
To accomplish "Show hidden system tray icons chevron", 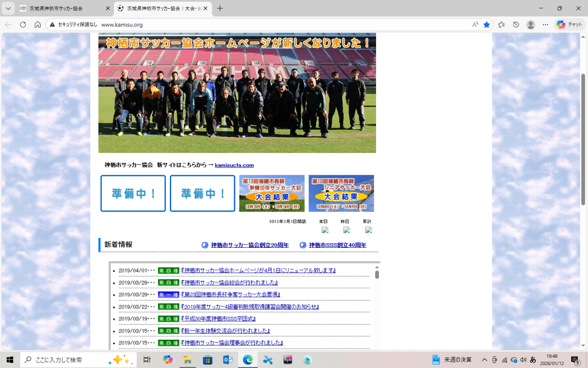I will coord(485,360).
